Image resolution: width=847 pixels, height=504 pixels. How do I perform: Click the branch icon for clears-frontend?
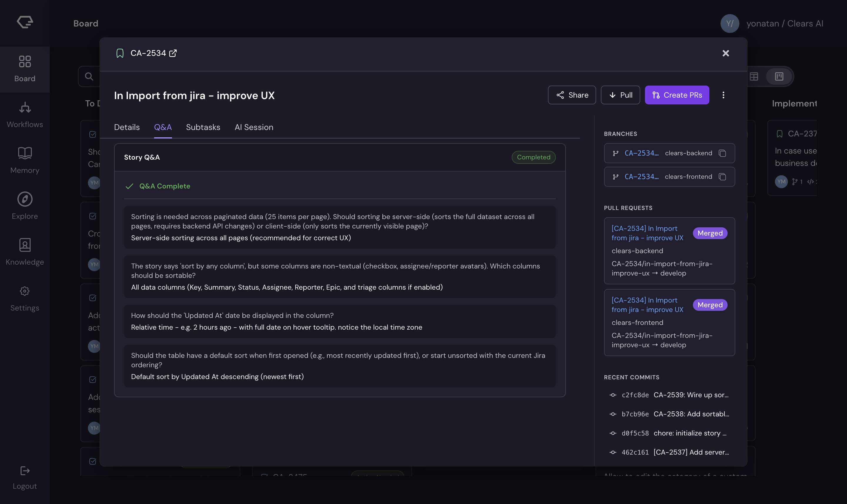[615, 177]
